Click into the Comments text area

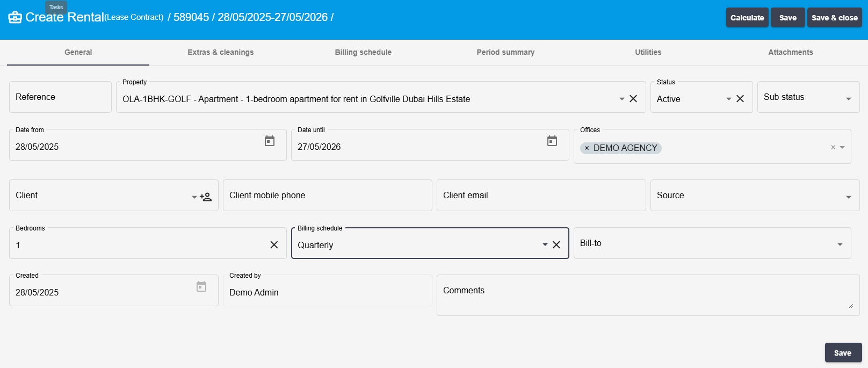648,295
